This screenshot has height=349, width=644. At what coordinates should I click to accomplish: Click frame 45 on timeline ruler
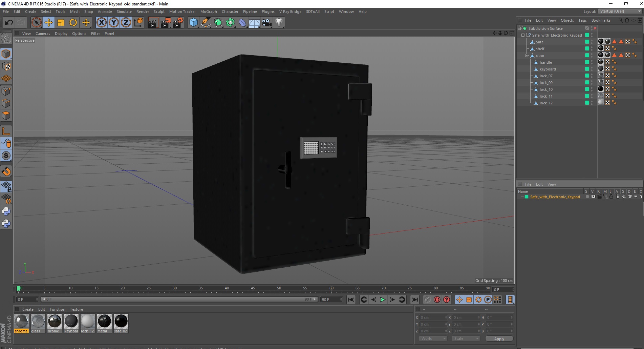click(253, 289)
